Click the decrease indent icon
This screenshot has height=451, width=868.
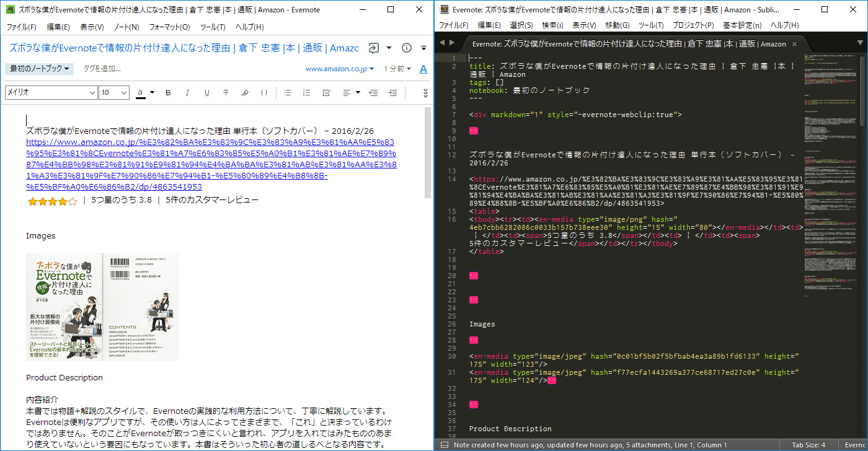point(373,93)
